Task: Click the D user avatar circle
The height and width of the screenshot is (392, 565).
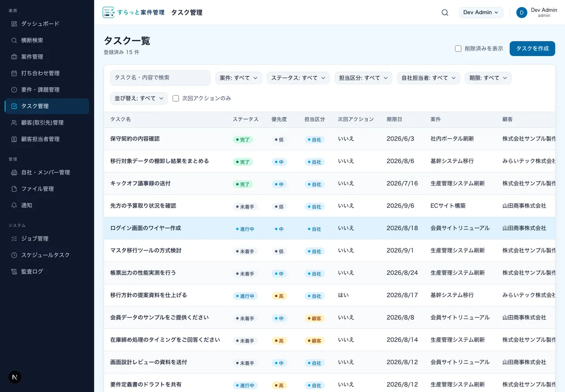Action: pyautogui.click(x=522, y=12)
